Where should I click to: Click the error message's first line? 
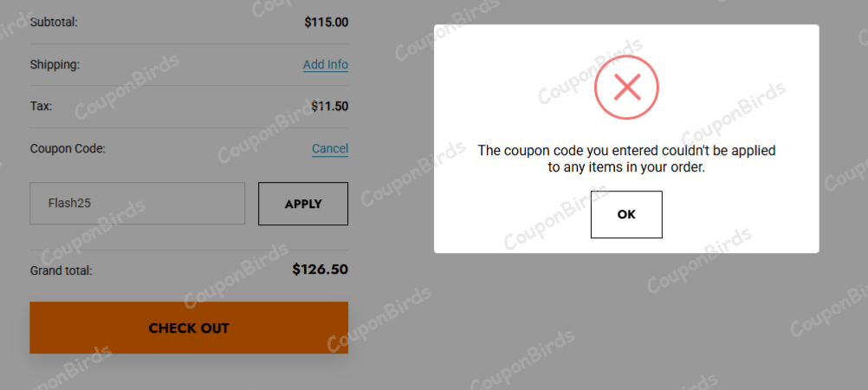coord(626,151)
